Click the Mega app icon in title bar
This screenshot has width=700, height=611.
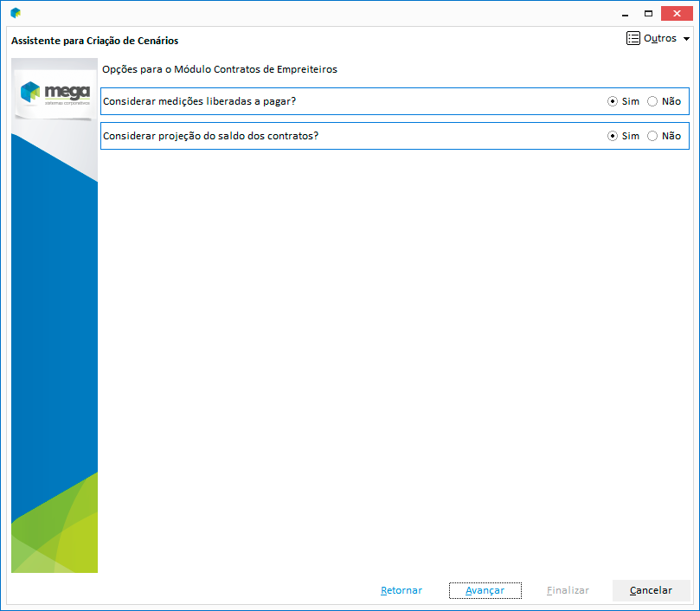(16, 13)
